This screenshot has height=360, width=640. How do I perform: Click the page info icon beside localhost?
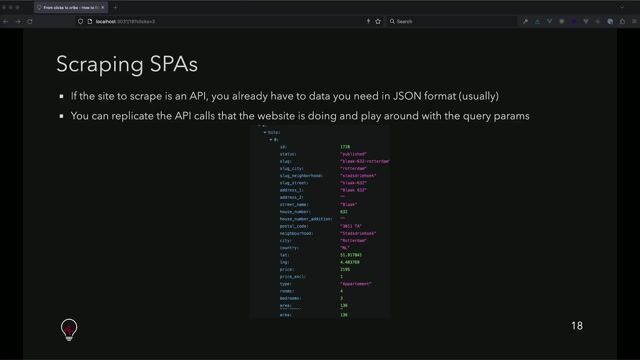[x=90, y=21]
